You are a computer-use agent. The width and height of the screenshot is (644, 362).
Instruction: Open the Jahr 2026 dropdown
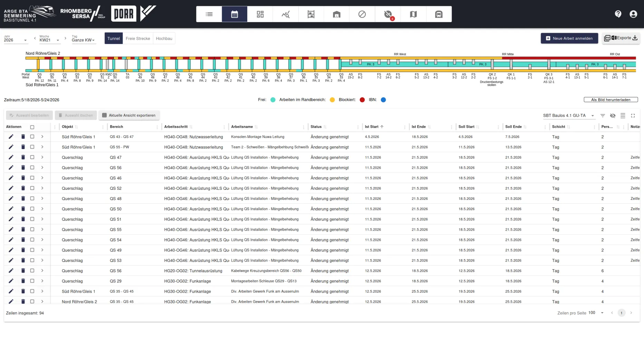[16, 40]
